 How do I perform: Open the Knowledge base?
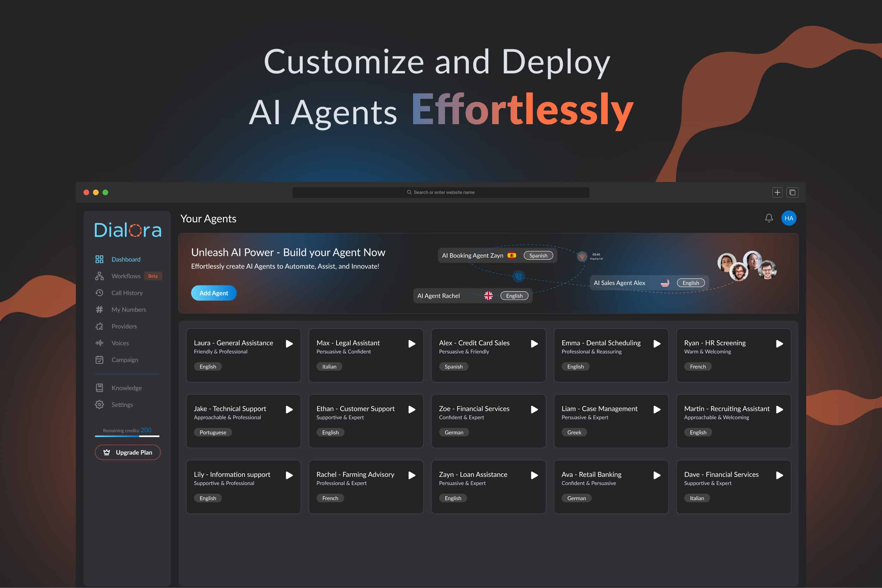[126, 387]
